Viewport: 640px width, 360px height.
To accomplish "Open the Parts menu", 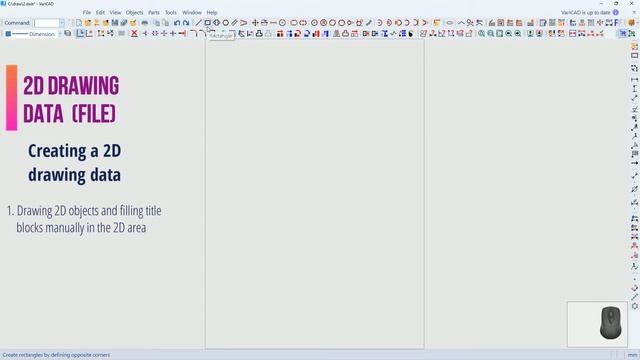I will 154,13.
